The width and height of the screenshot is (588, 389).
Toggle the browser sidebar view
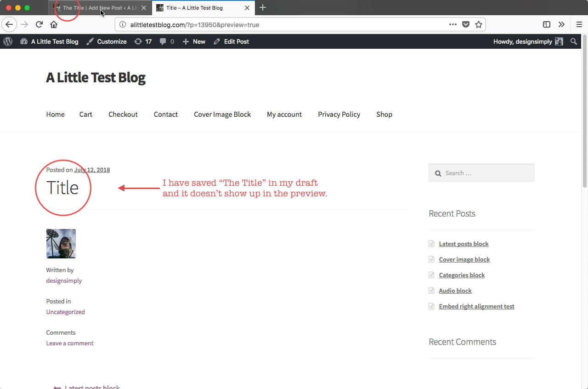click(x=547, y=24)
